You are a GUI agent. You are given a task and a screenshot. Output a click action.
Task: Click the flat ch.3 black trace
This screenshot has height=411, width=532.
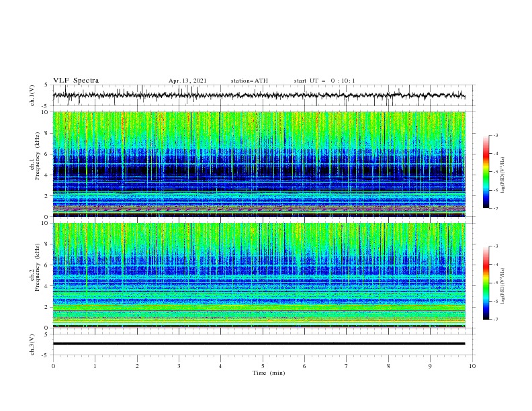pos(259,344)
